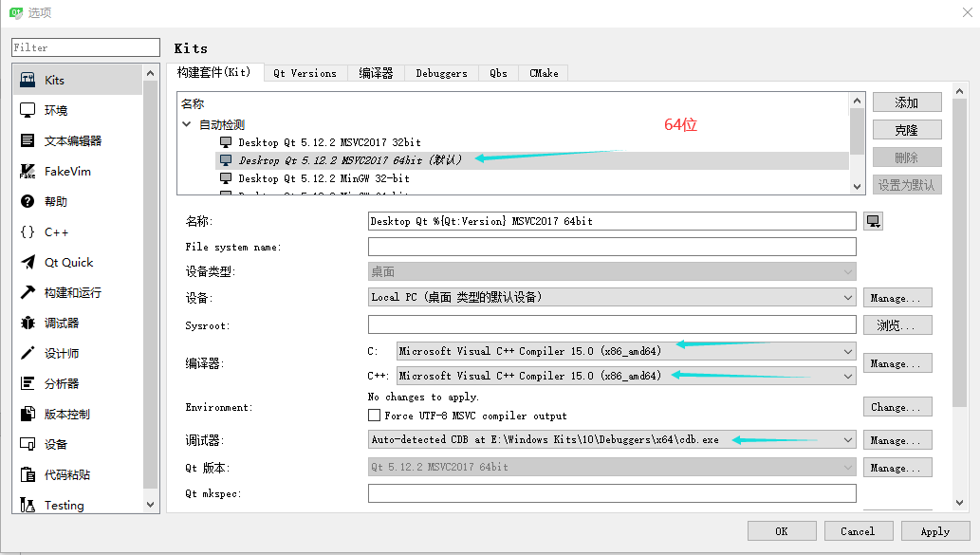Open the 构建和运行 hammer icon

(x=28, y=292)
